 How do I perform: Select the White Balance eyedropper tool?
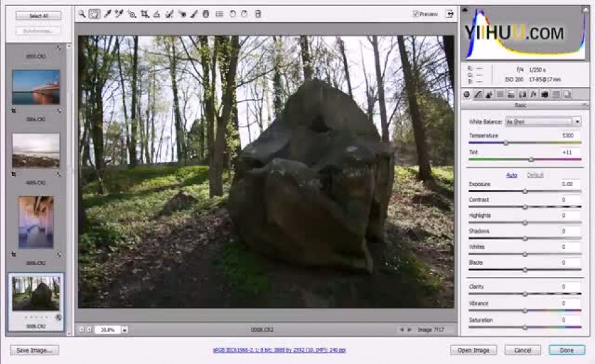[x=107, y=14]
